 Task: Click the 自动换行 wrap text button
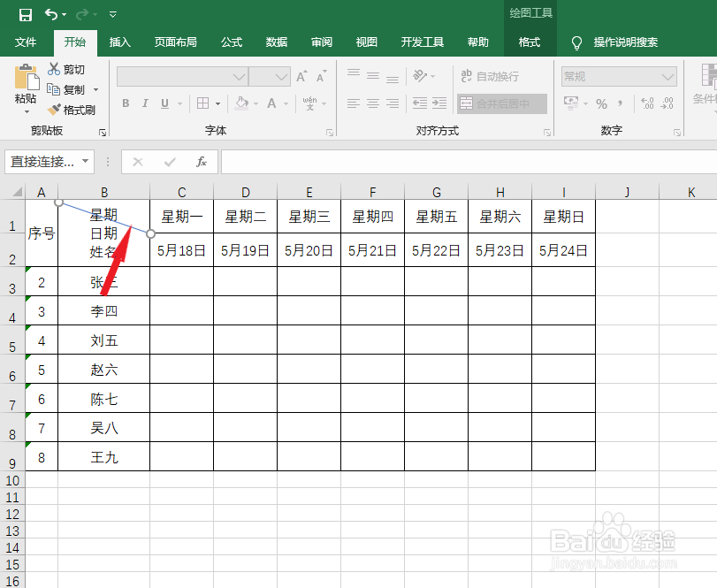(x=490, y=76)
